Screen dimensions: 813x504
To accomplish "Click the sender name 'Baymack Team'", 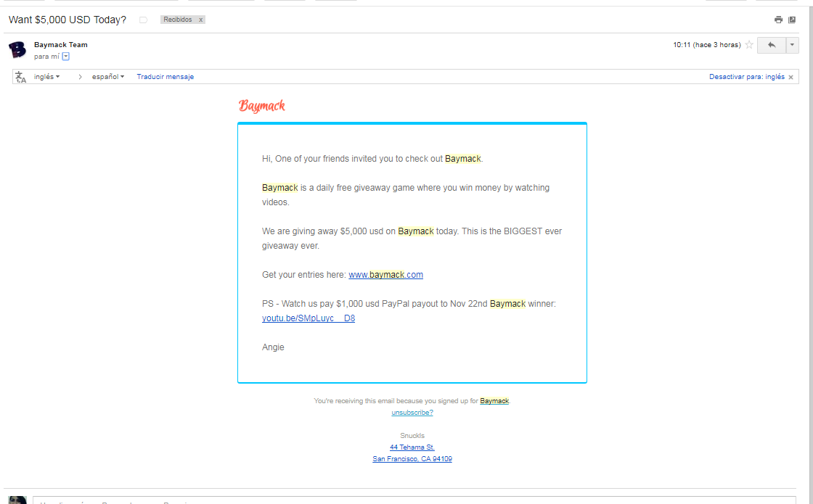I will tap(61, 44).
